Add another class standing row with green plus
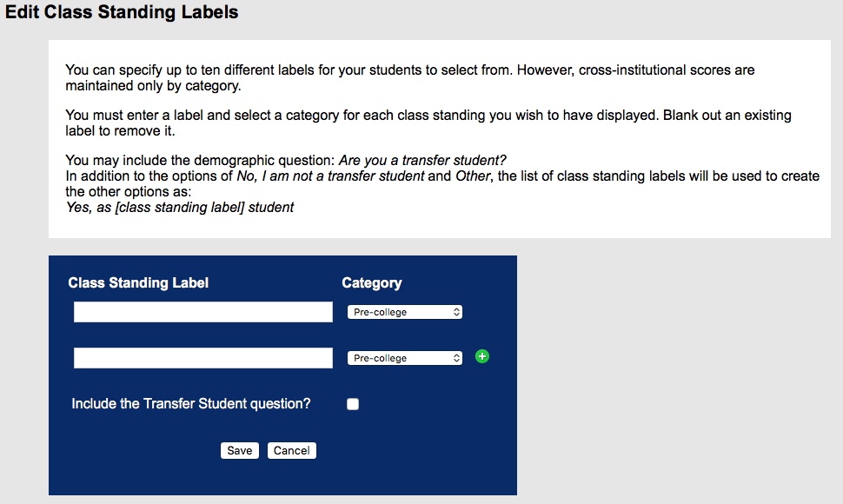This screenshot has width=843, height=504. click(x=482, y=356)
